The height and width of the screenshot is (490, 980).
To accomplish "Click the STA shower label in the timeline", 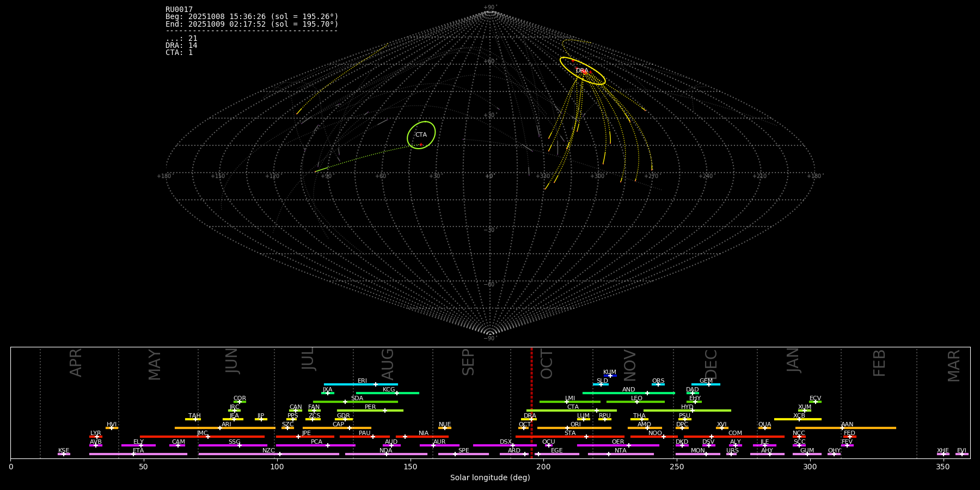I will pos(570,433).
